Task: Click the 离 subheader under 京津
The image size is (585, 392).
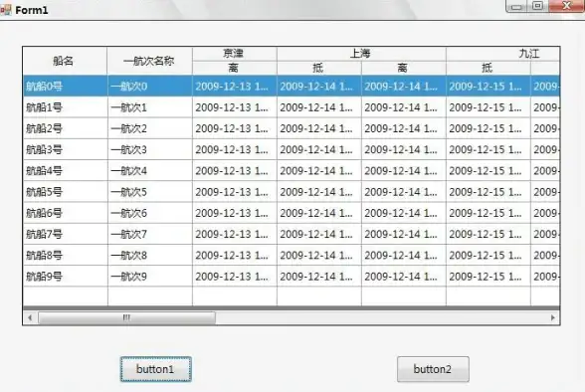Action: coord(235,68)
